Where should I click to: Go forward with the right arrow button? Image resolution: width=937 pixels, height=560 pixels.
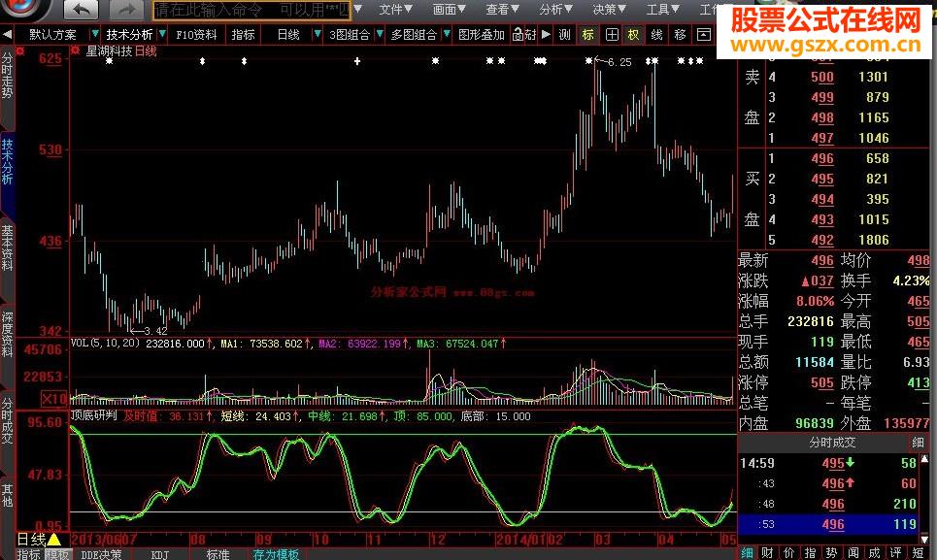126,10
